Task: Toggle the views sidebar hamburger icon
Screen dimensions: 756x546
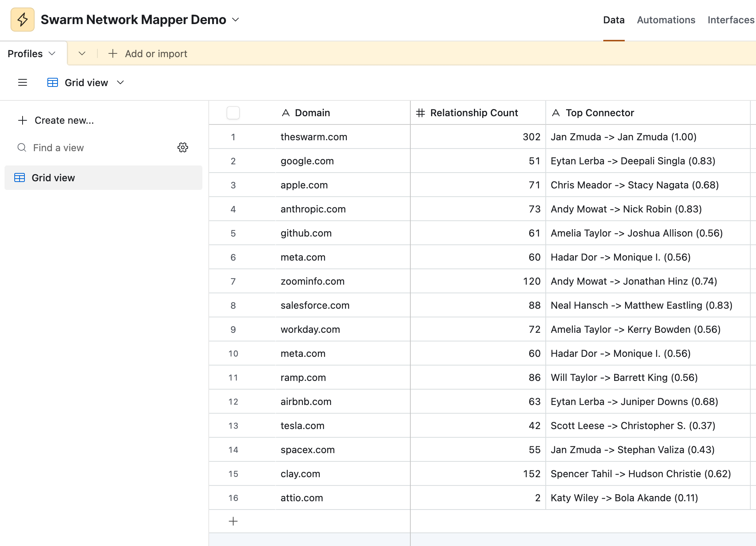Action: click(x=23, y=83)
